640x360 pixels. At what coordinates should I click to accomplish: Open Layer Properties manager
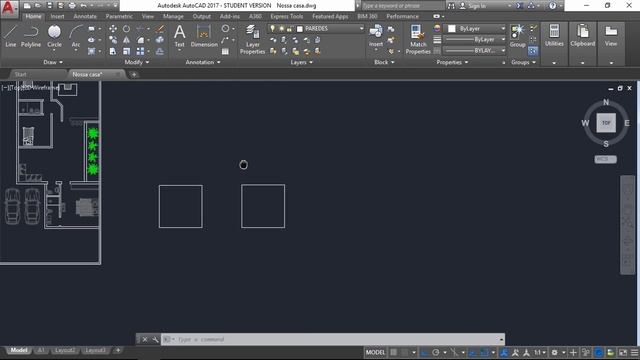(252, 39)
